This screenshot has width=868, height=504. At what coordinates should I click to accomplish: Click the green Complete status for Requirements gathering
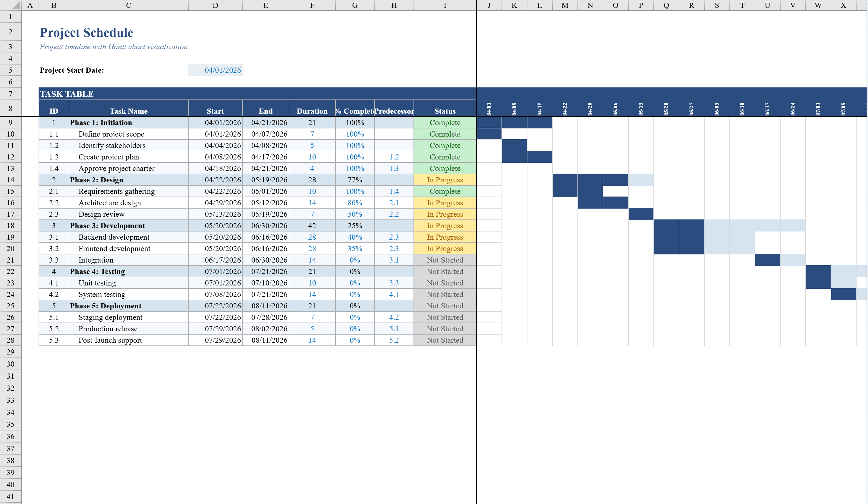pos(445,191)
